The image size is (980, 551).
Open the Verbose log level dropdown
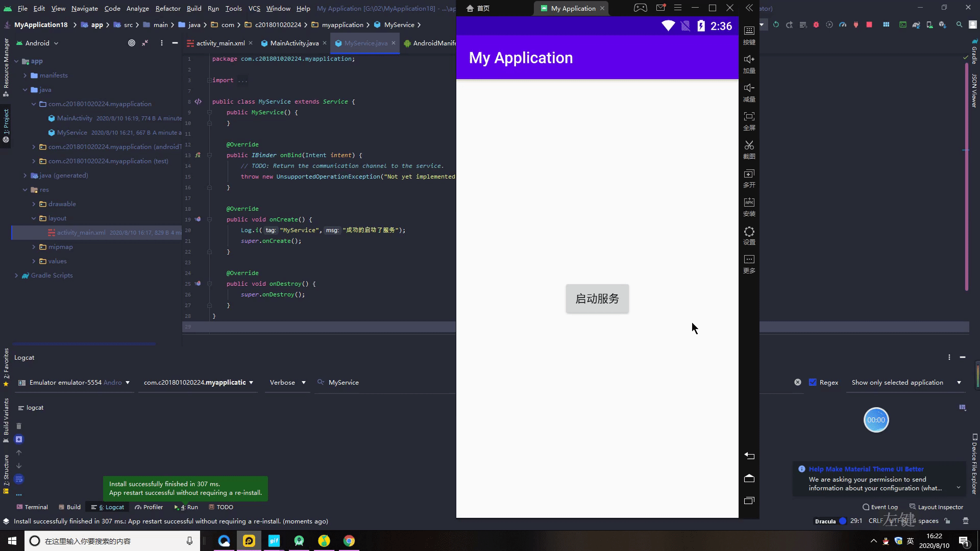click(x=287, y=382)
